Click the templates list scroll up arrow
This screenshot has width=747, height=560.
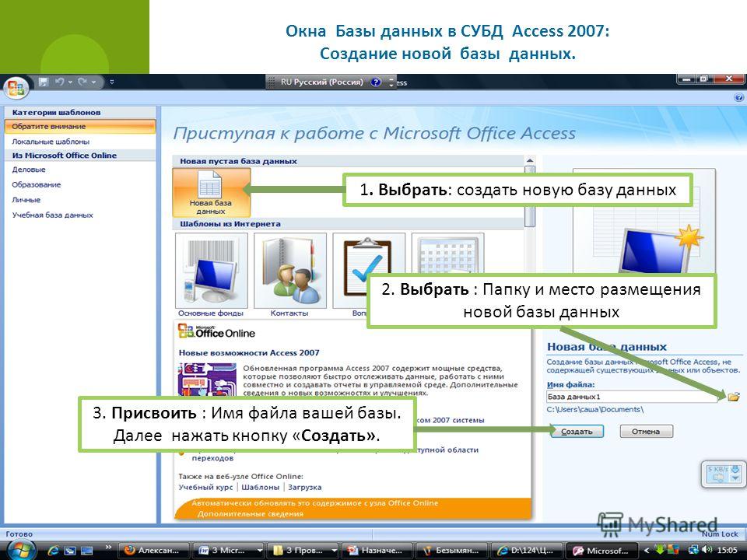(530, 160)
